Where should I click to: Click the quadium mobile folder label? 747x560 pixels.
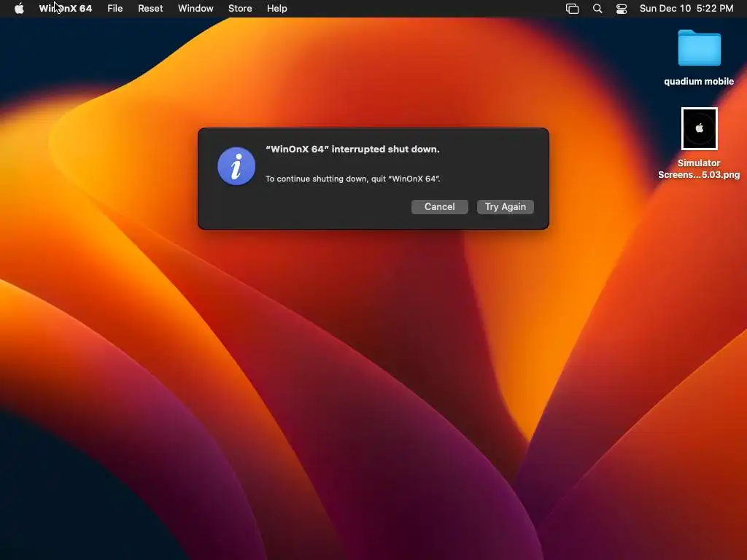[699, 82]
